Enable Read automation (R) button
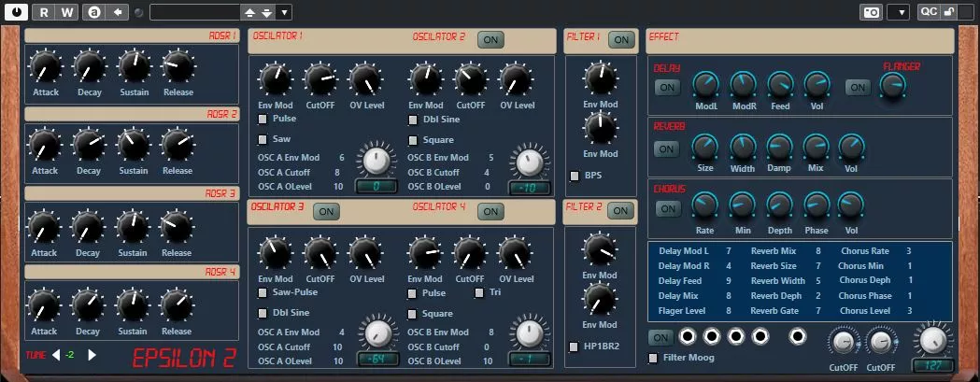 [44, 12]
